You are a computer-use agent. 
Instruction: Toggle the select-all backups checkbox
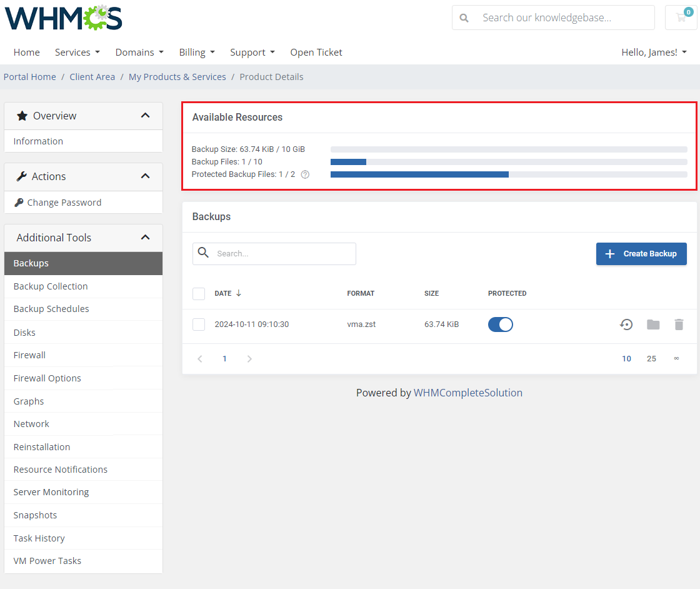click(x=199, y=294)
